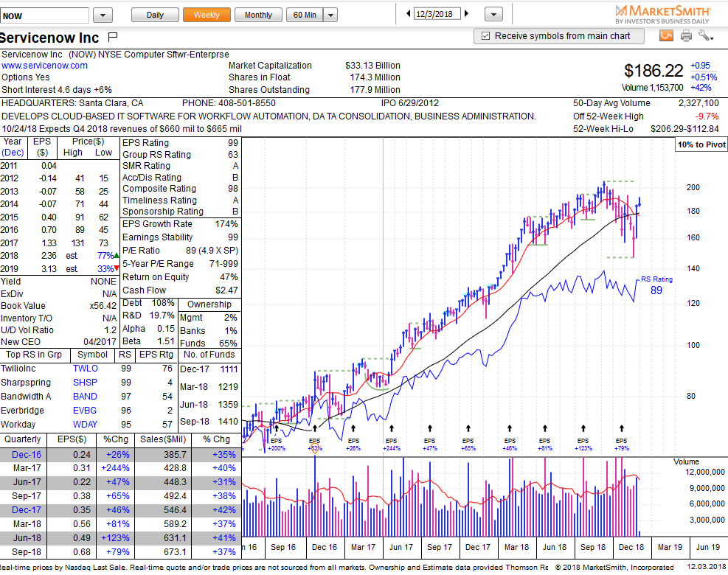Click the Jun-18 EPS change +123%
This screenshot has width=728, height=575.
pyautogui.click(x=116, y=538)
